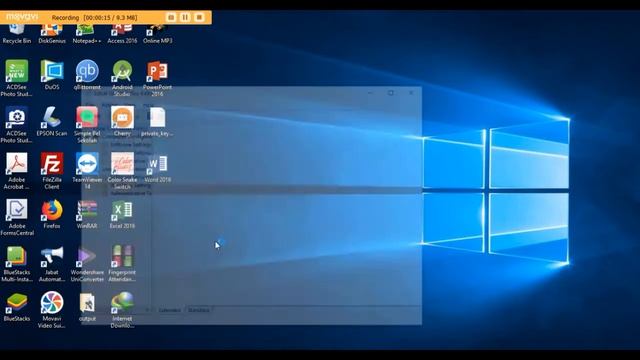The image size is (640, 360).
Task: Select the Internet Download Manager shortcut
Action: tap(122, 310)
